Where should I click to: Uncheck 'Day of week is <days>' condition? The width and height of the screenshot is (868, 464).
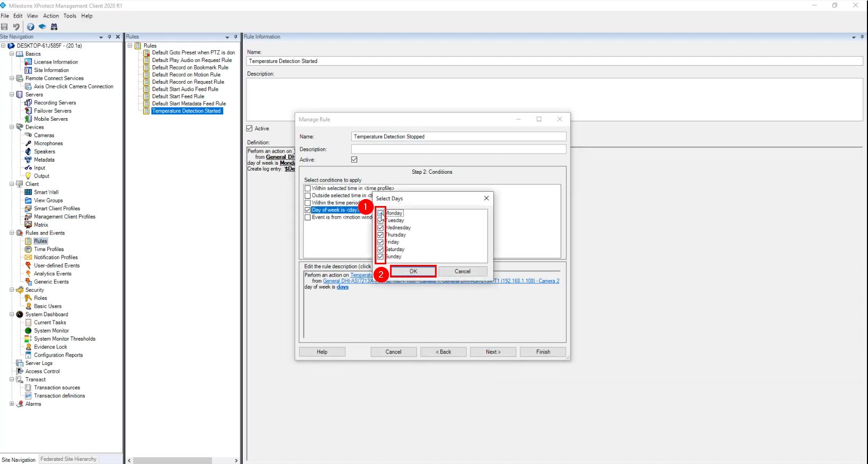pyautogui.click(x=307, y=210)
